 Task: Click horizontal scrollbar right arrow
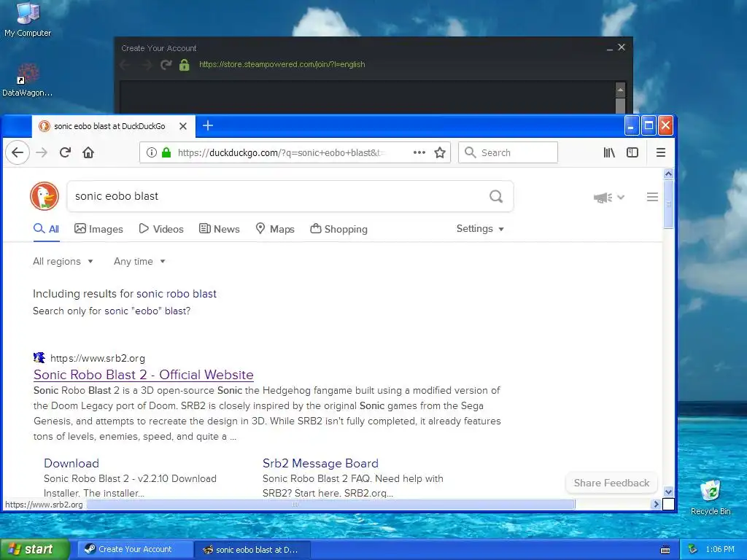point(656,504)
